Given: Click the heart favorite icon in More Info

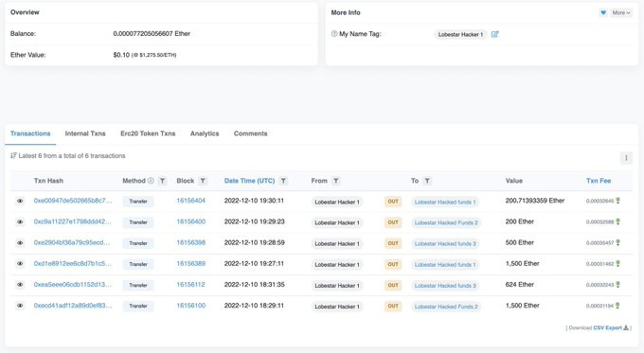Looking at the screenshot, I should click(x=603, y=12).
